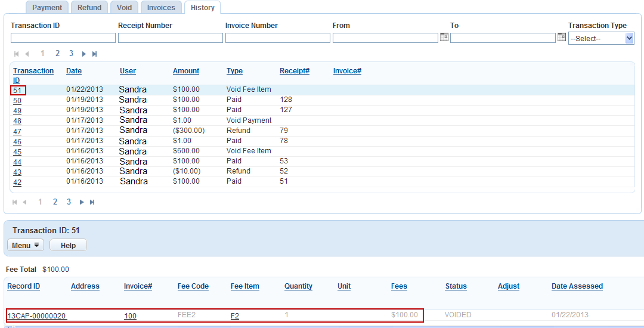Image resolution: width=644 pixels, height=328 pixels.
Task: Open the Invoices tab
Action: [x=161, y=7]
